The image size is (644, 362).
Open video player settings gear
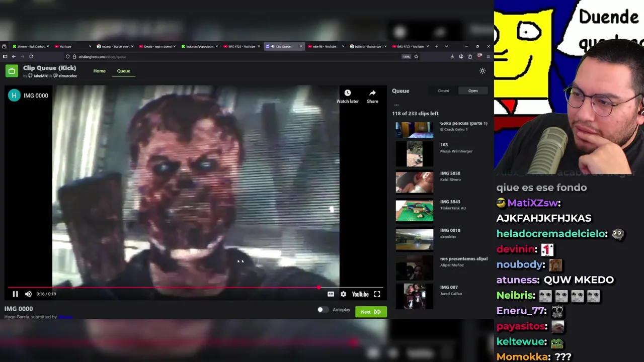(x=343, y=294)
